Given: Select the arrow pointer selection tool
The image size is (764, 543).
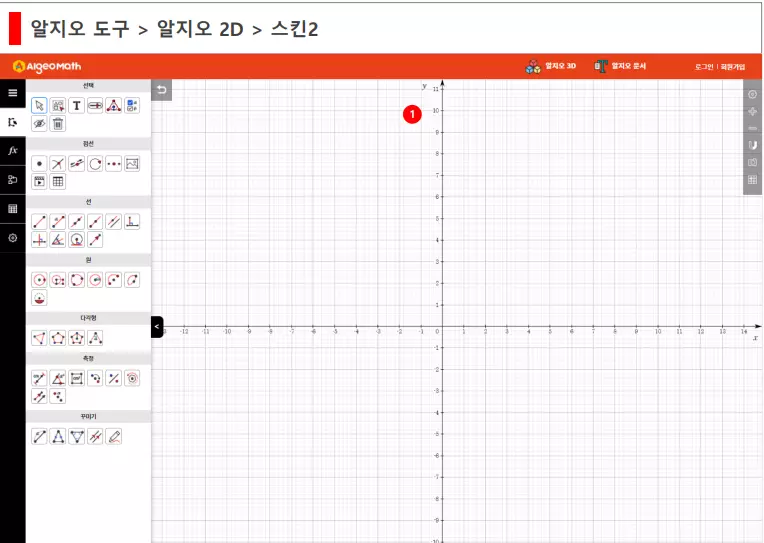Looking at the screenshot, I should [39, 105].
